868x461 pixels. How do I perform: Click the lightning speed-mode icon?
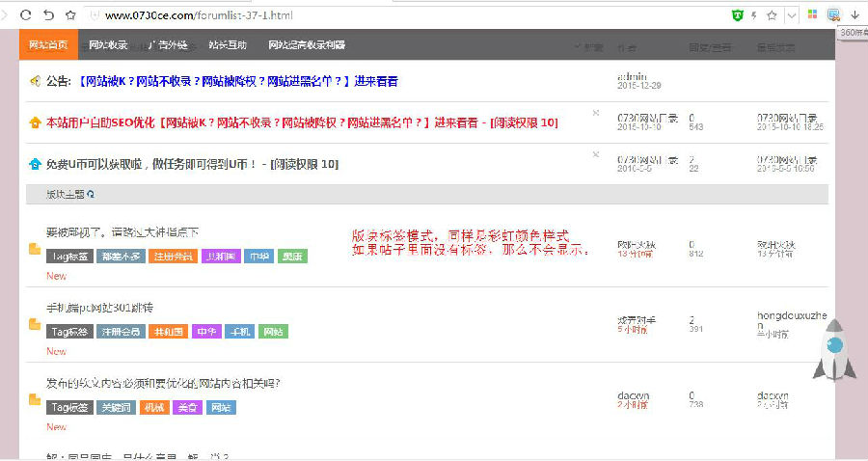754,15
